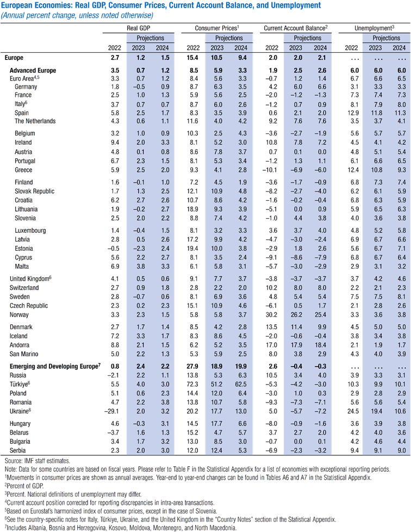Select Spain's 2022 unemployment value 12.9
Screen dimensions: 411x532
tap(353, 113)
